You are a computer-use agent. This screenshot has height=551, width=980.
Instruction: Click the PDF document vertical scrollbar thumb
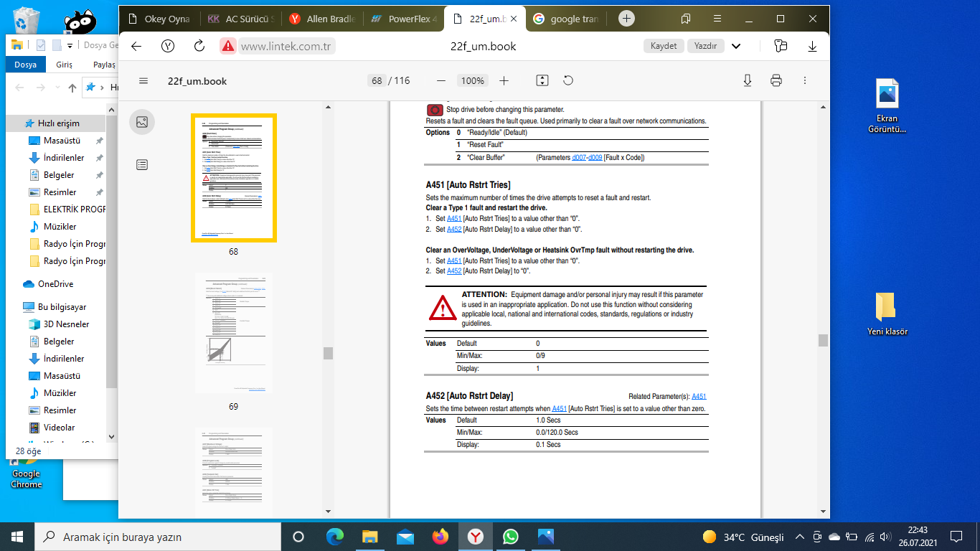823,340
